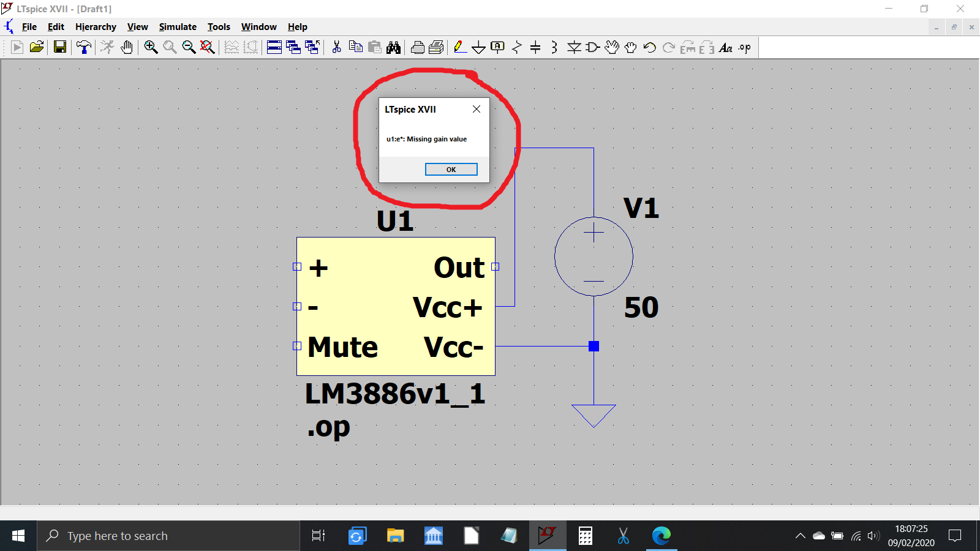Select the Component gate icon tool
This screenshot has width=980, height=551.
(593, 47)
